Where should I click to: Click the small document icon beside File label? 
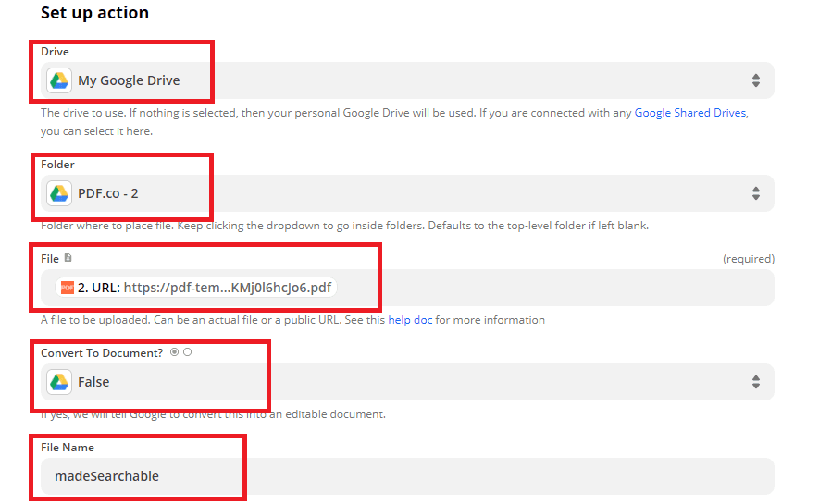(68, 258)
